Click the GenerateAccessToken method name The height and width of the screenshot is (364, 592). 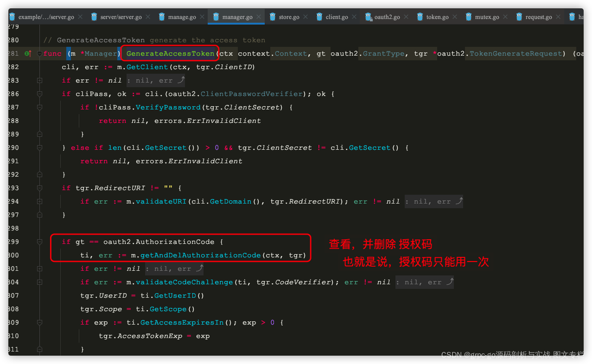point(170,54)
